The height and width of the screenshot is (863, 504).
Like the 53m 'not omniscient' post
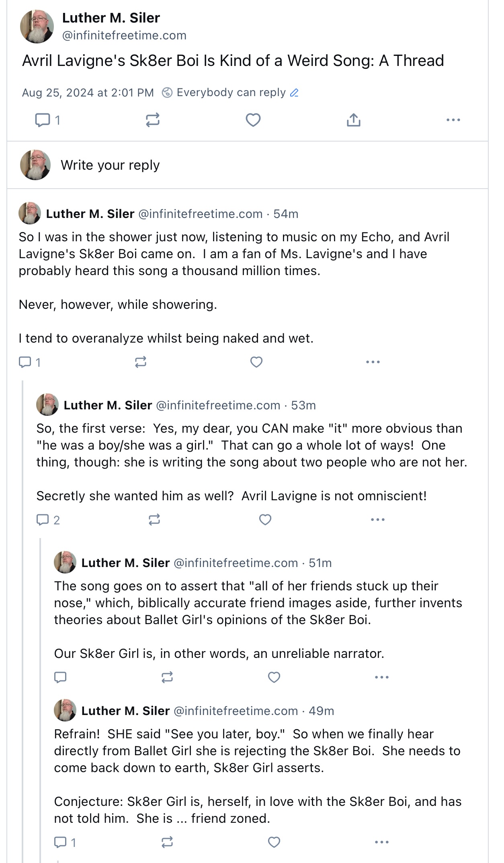[265, 520]
